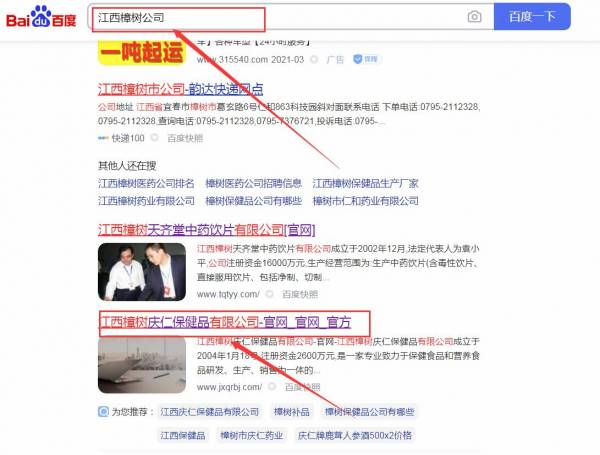This screenshot has width=600, height=455.
Task: Click the 江西保健品 suggestion tag
Action: coord(184,435)
